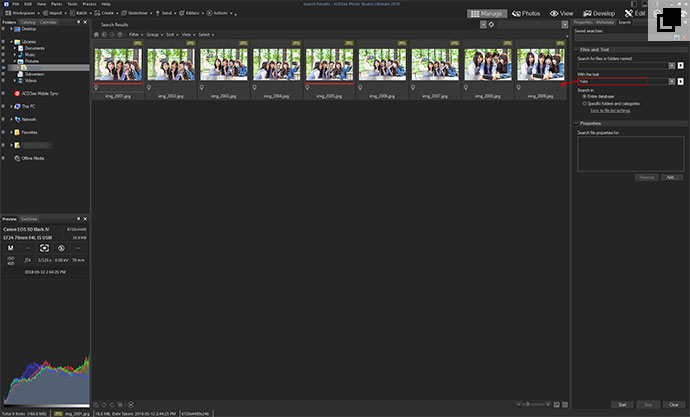Image resolution: width=690 pixels, height=417 pixels.
Task: Pin the Preview pane
Action: [x=79, y=219]
